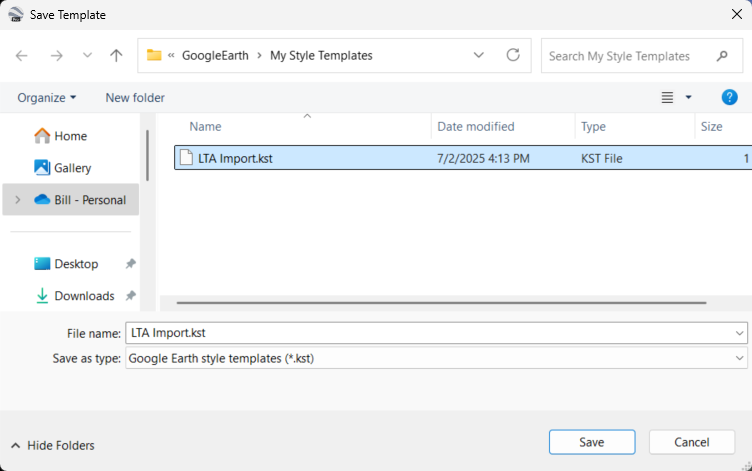This screenshot has width=752, height=471.
Task: Click the view layout list icon
Action: tap(667, 97)
